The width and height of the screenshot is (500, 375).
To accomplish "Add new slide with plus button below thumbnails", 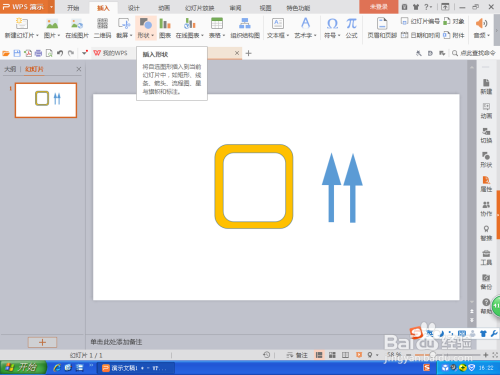I will [42, 342].
